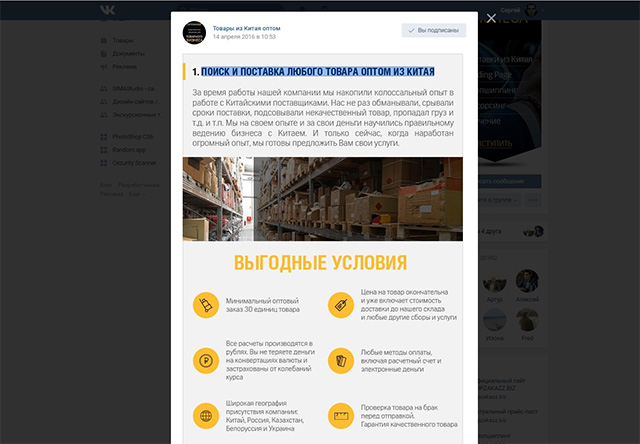The image size is (640, 444).
Task: Click the Реклама megaphone sidebar icon
Action: pyautogui.click(x=104, y=67)
